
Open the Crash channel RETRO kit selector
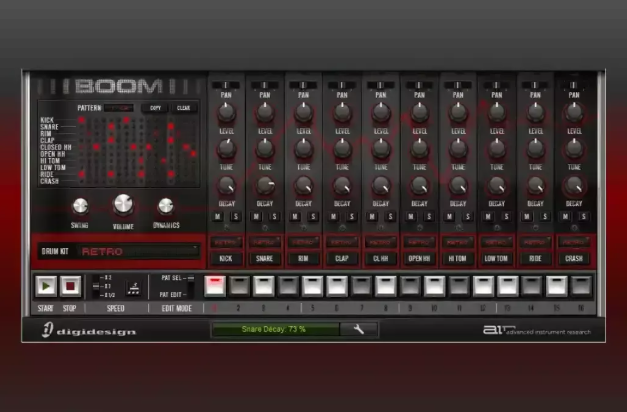tap(574, 242)
